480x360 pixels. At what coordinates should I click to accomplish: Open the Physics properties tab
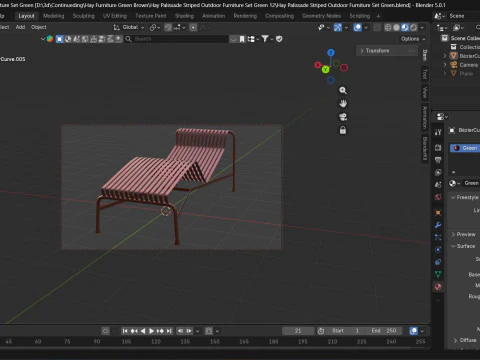438,250
